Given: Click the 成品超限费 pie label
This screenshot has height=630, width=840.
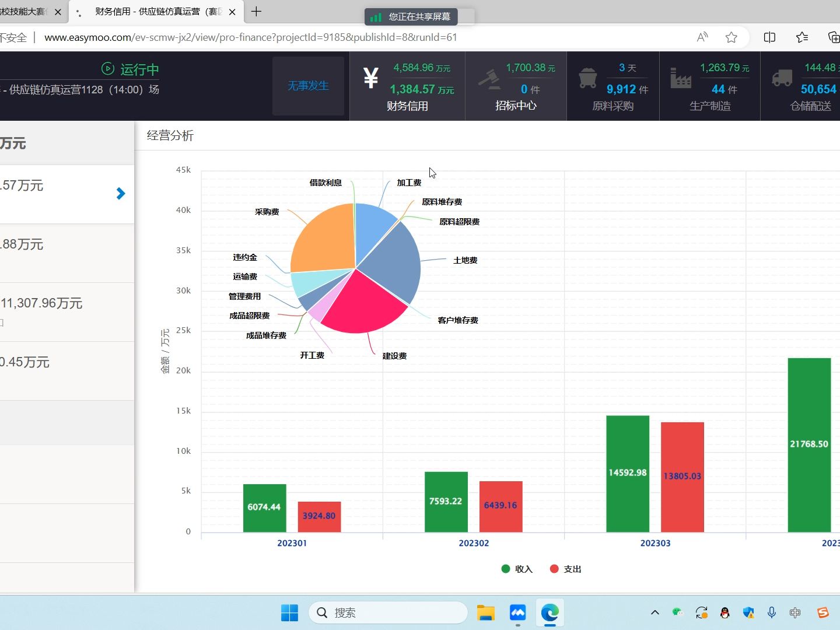Looking at the screenshot, I should click(x=249, y=316).
